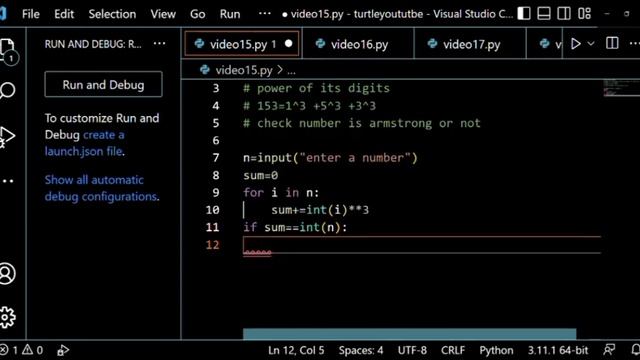640x360 pixels.
Task: Click the Run and Debug button
Action: pyautogui.click(x=103, y=84)
